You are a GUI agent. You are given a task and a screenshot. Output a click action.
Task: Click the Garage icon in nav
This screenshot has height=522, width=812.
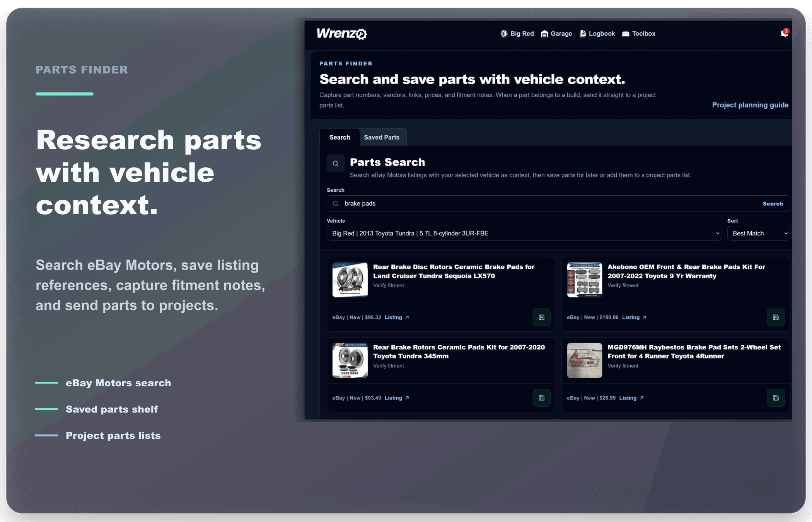click(544, 34)
